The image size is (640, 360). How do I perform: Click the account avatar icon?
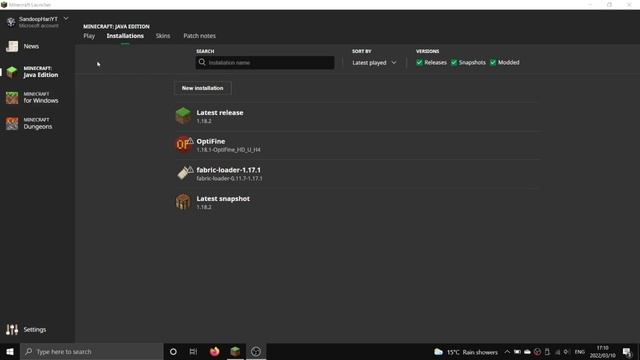click(11, 22)
